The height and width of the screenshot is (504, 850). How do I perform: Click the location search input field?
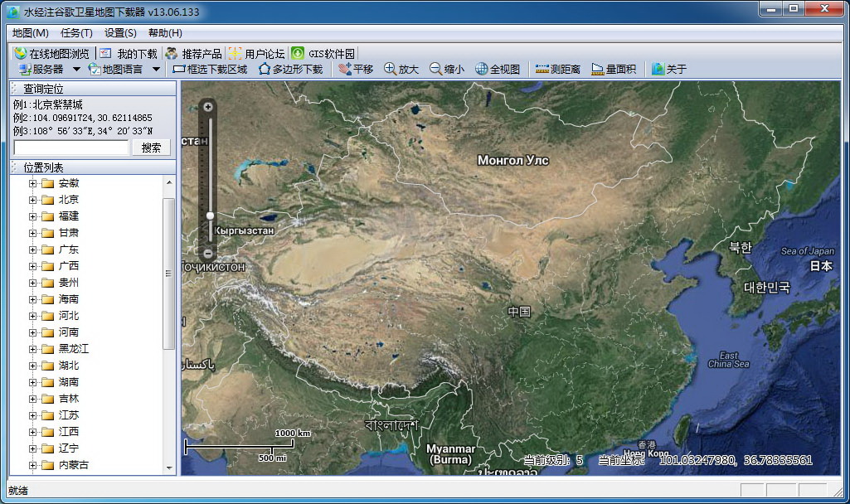tap(70, 147)
